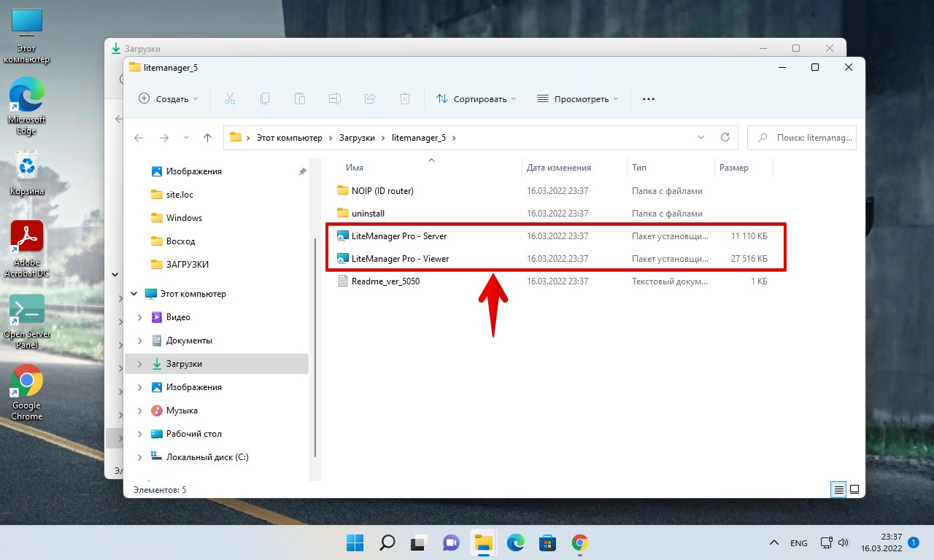Click the Delete trash icon in toolbar

pos(405,98)
